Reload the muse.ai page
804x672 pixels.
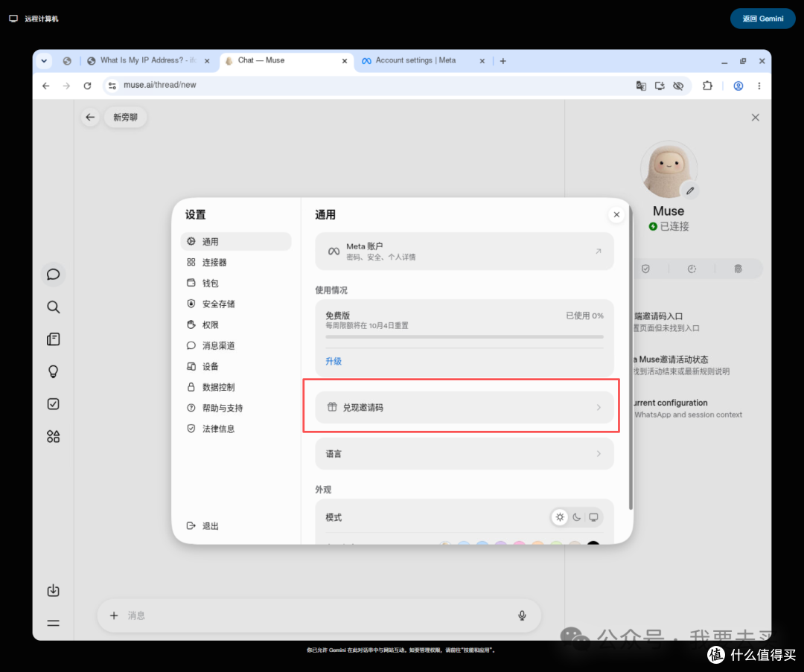(87, 86)
